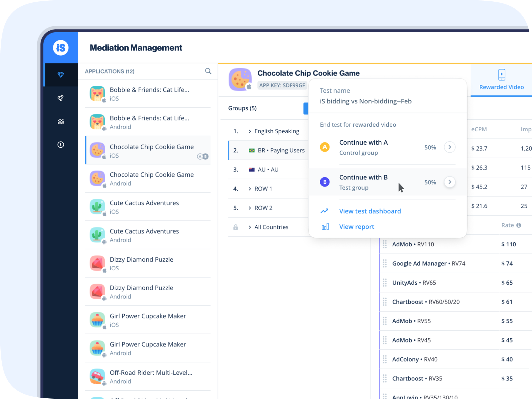Click the iS bidding vs Non-bidding--Feb test name
Viewport: 532px width, 399px height.
point(366,101)
